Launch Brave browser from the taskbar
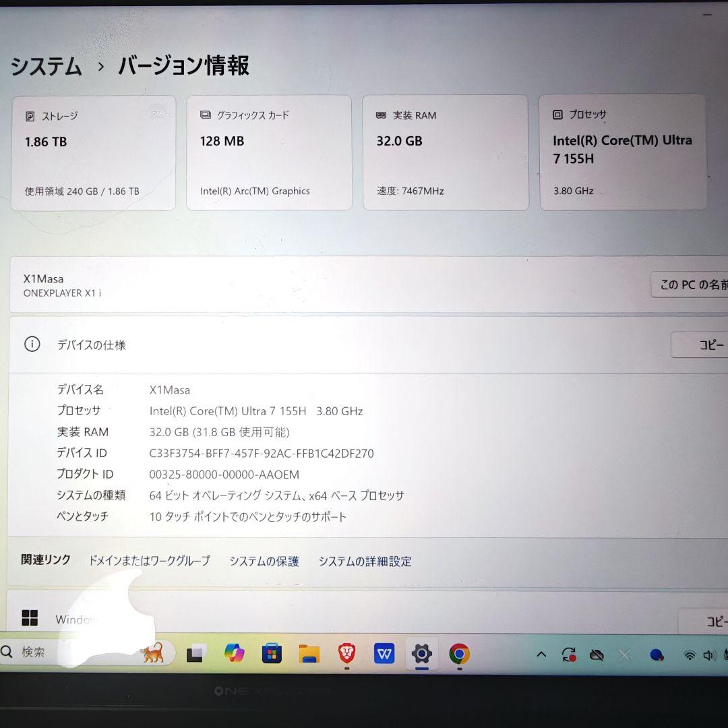728x728 pixels. (x=346, y=653)
